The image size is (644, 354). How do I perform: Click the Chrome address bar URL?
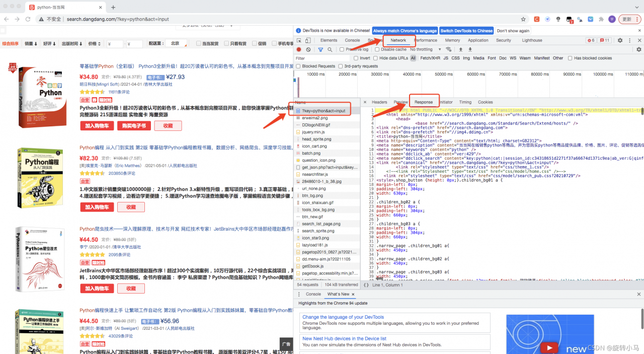tap(118, 19)
